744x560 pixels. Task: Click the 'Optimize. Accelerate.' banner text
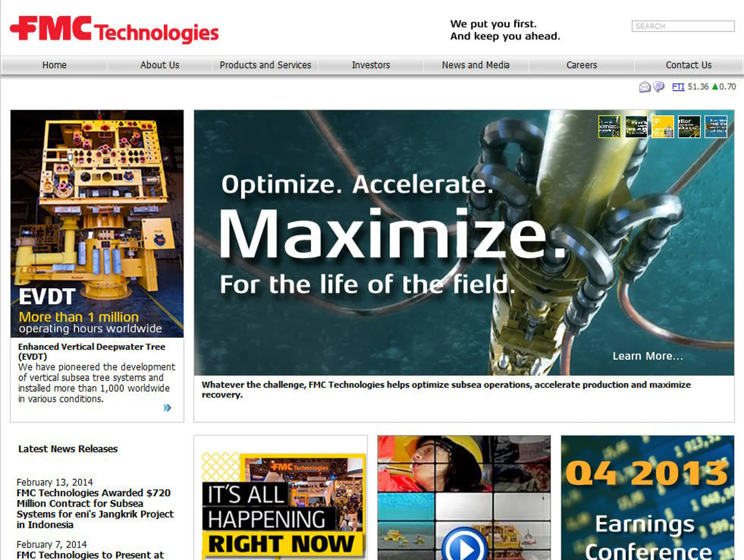pyautogui.click(x=358, y=184)
